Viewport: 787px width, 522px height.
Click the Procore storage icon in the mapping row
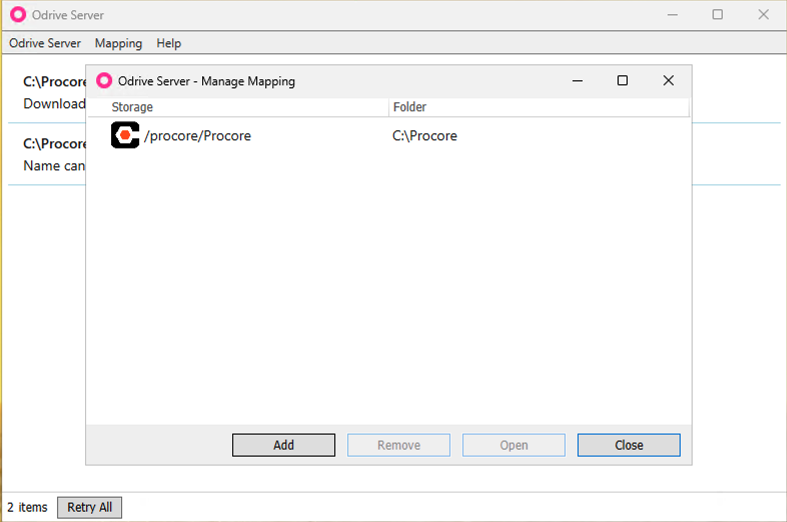(x=125, y=136)
